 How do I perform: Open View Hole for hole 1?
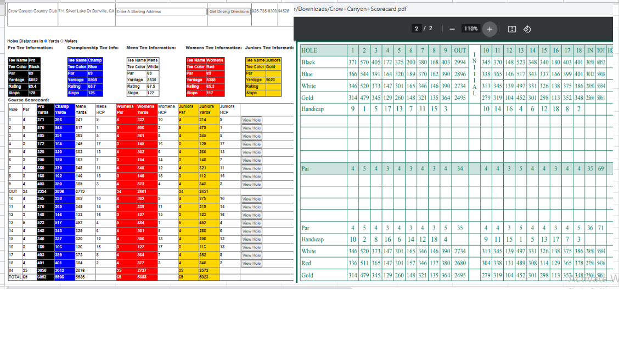pos(251,120)
